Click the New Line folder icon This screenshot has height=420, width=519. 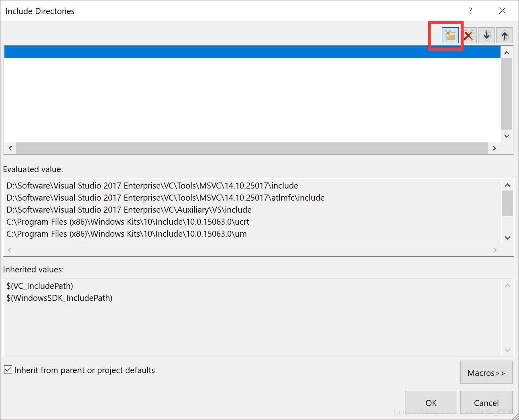[x=450, y=36]
